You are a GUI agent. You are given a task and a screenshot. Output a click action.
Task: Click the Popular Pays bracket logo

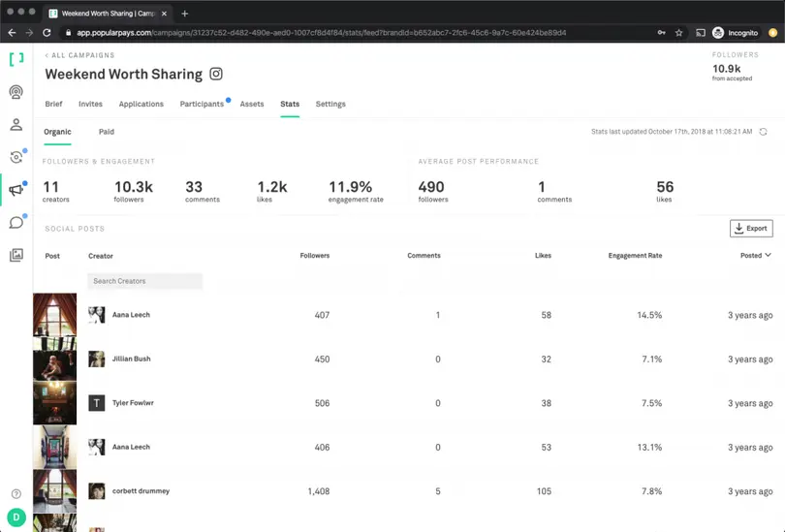pos(16,60)
